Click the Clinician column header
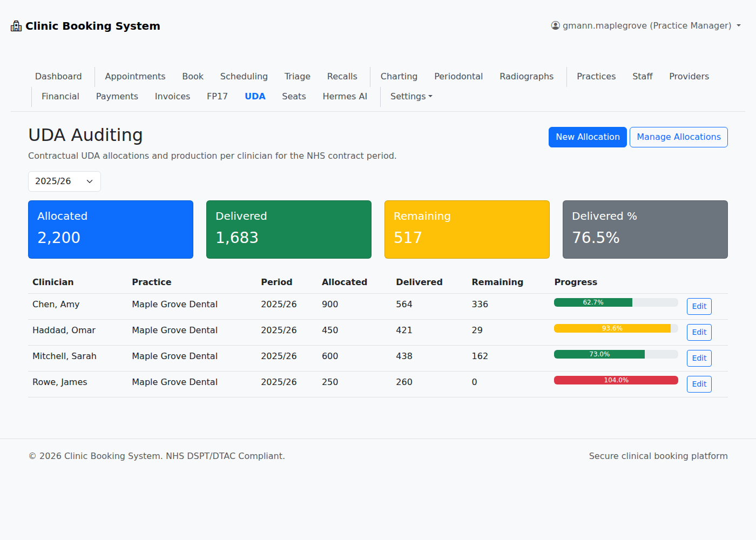Image resolution: width=756 pixels, height=540 pixels. tap(53, 282)
